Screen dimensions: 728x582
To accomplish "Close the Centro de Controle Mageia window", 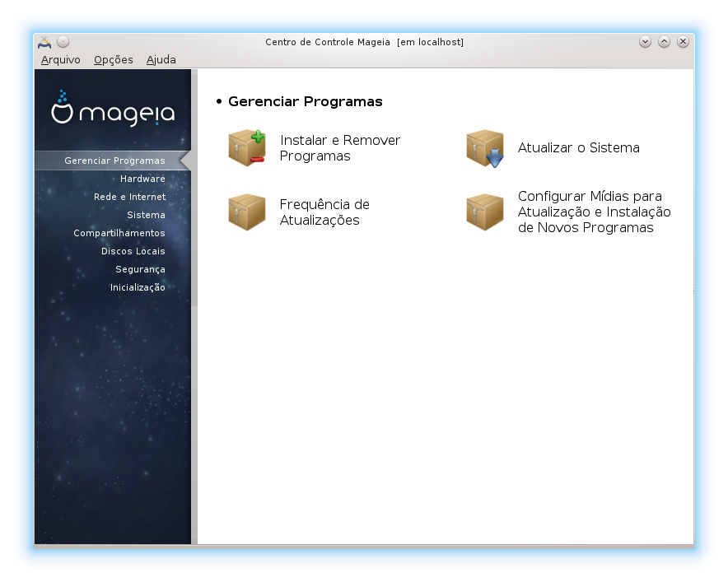I will click(683, 42).
